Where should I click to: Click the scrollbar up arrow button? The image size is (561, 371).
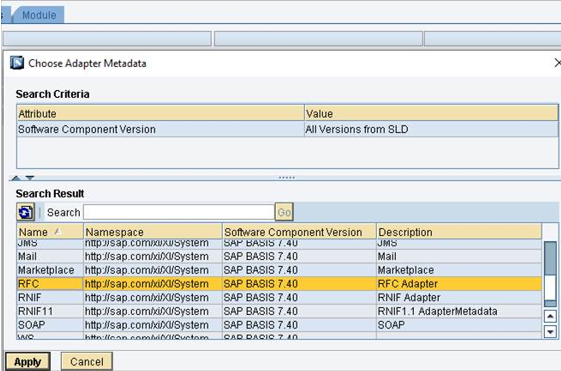point(550,316)
